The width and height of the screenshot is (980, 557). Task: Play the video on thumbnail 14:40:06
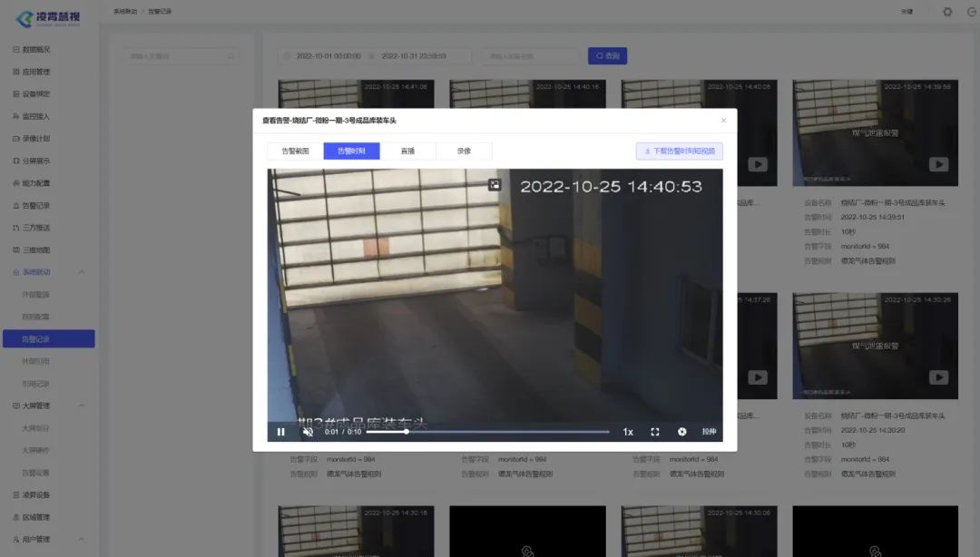(758, 164)
